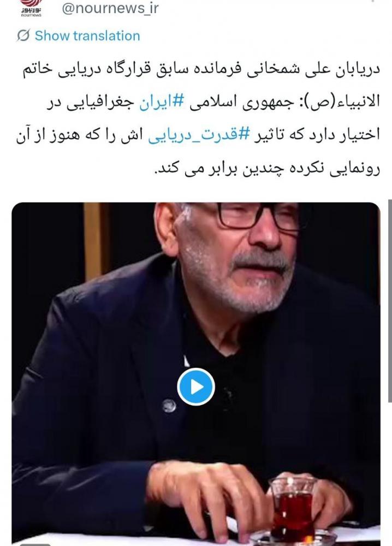The height and width of the screenshot is (546, 392).
Task: Click the translate icon beside Show translation
Action: (23, 35)
